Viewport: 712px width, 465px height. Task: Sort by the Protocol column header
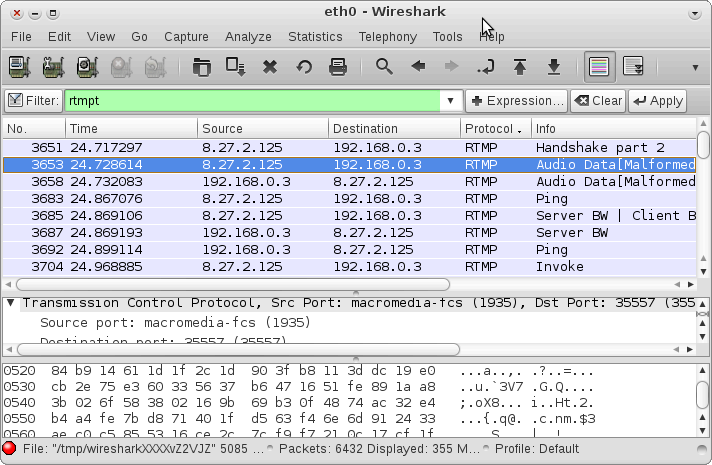495,129
